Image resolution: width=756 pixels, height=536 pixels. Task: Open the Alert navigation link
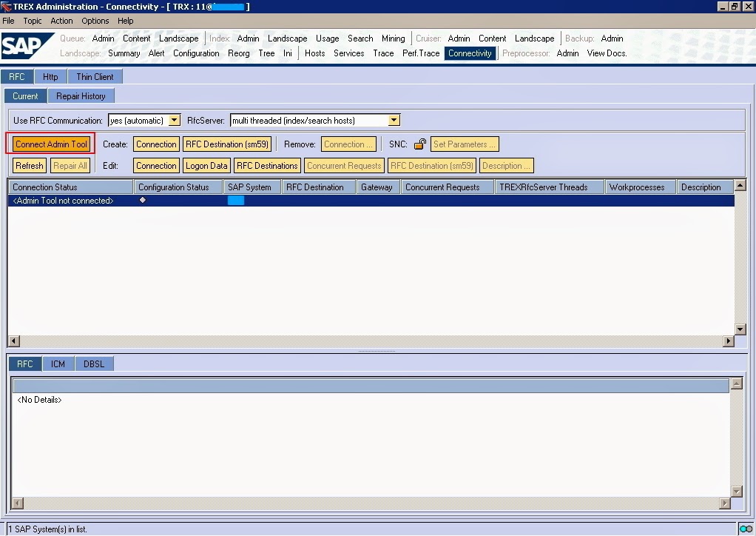coord(156,53)
